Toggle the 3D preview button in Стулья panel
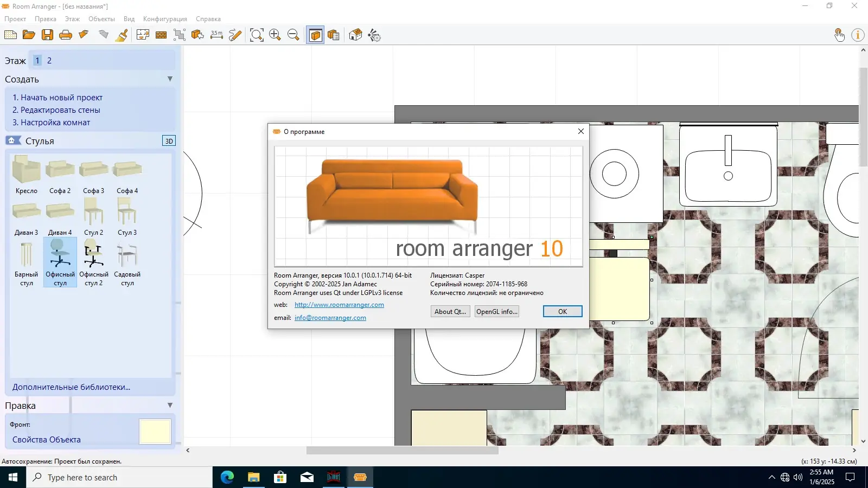The height and width of the screenshot is (488, 868). 169,141
